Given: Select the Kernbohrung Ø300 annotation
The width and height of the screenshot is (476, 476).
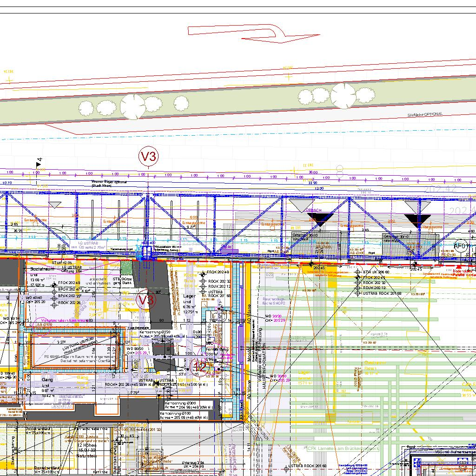Looking at the screenshot, I should point(176,403).
